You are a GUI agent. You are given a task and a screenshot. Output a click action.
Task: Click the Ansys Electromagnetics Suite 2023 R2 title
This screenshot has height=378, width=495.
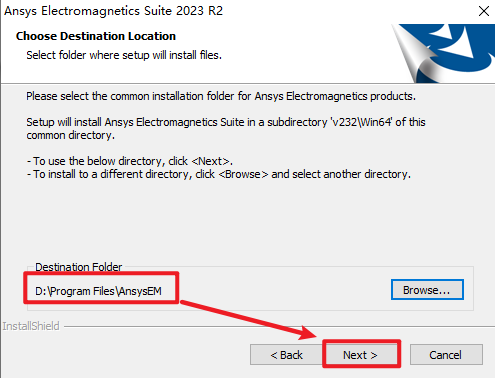click(113, 11)
